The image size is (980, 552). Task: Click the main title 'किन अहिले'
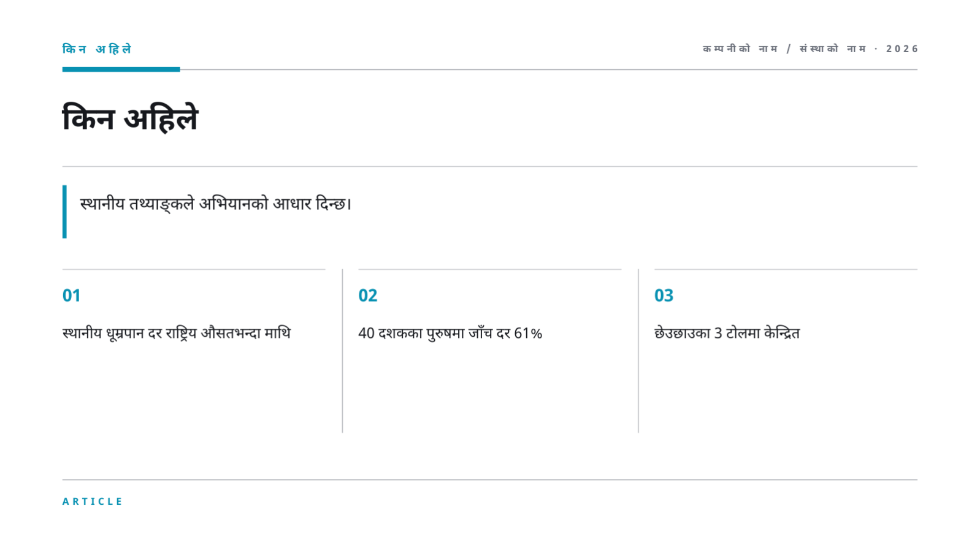point(130,118)
